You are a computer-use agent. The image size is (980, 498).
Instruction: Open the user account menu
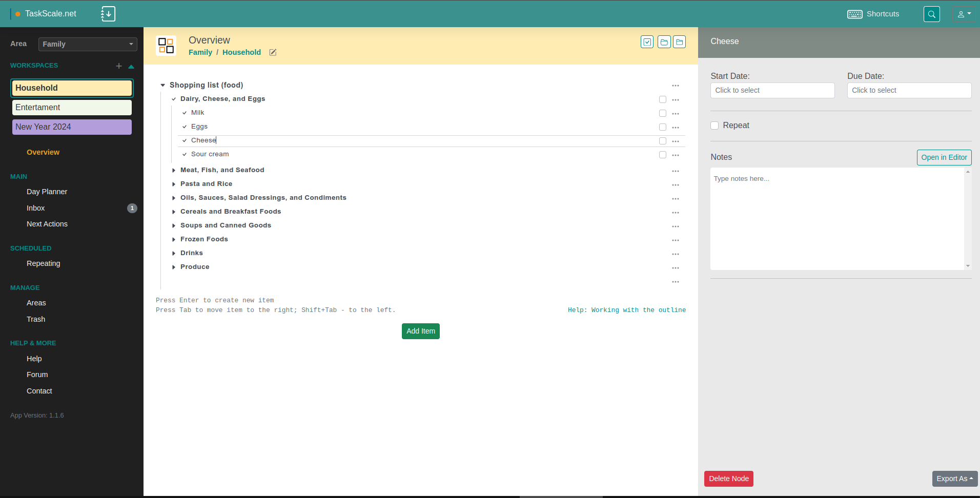tap(963, 14)
